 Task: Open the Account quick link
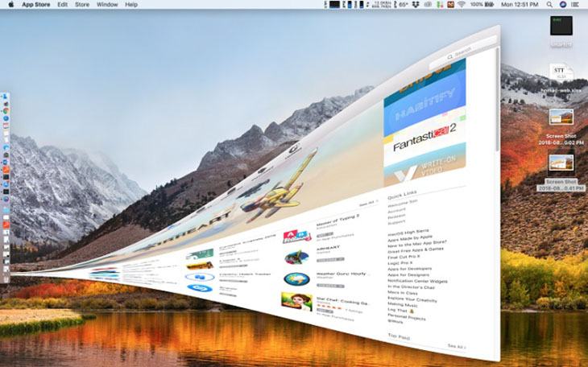[x=397, y=211]
